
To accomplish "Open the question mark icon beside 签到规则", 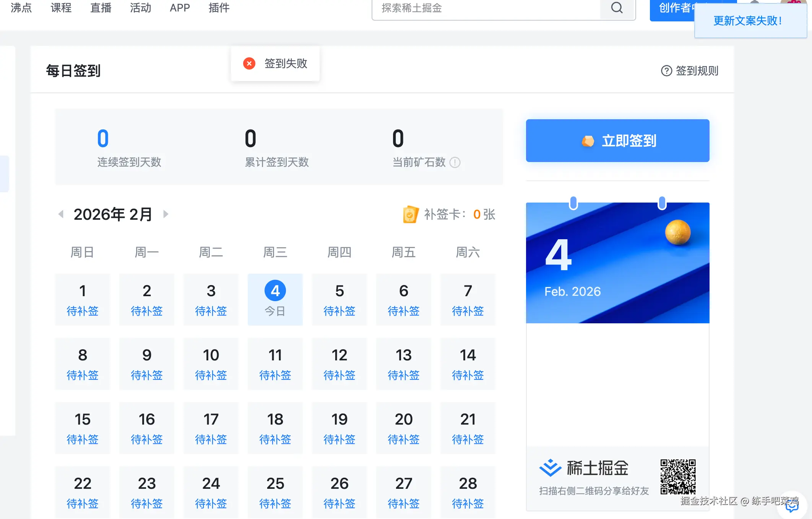I will click(667, 71).
